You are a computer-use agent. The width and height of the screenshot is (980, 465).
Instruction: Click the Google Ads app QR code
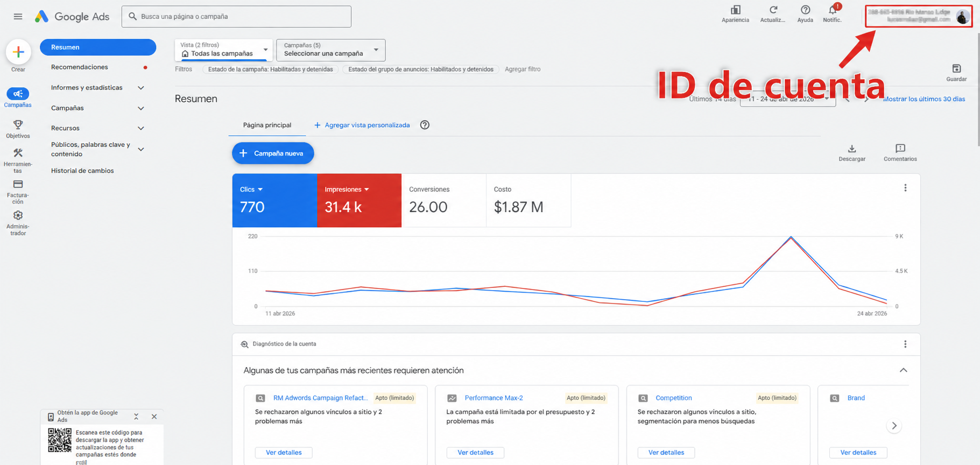60,440
